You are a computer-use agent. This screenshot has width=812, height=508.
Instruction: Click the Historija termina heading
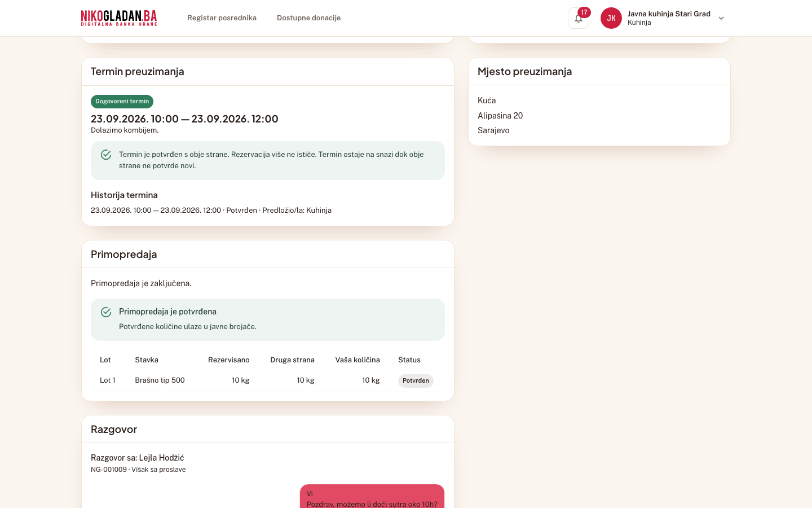(x=124, y=195)
